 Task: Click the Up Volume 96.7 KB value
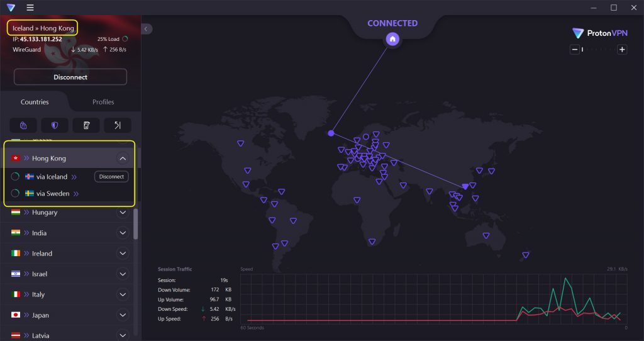[x=221, y=299]
